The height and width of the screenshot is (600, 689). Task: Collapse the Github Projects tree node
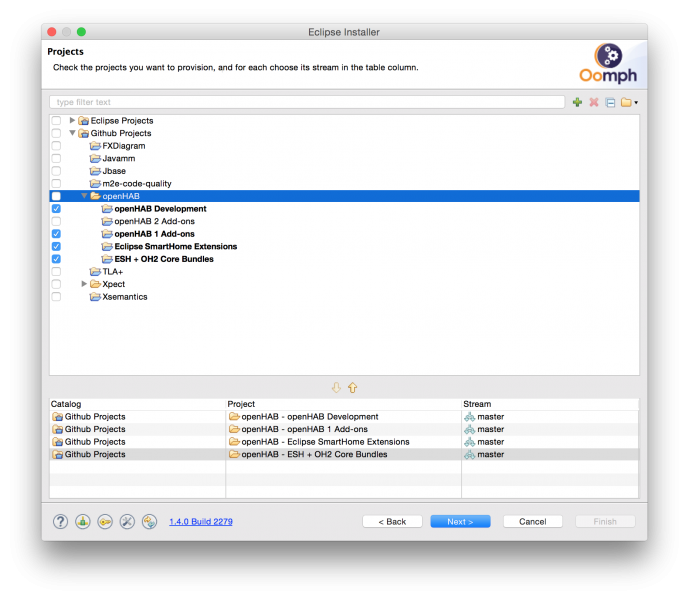72,133
